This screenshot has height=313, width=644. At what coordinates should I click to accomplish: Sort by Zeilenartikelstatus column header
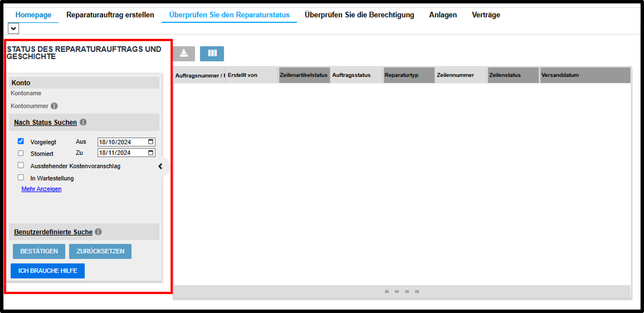coord(305,75)
